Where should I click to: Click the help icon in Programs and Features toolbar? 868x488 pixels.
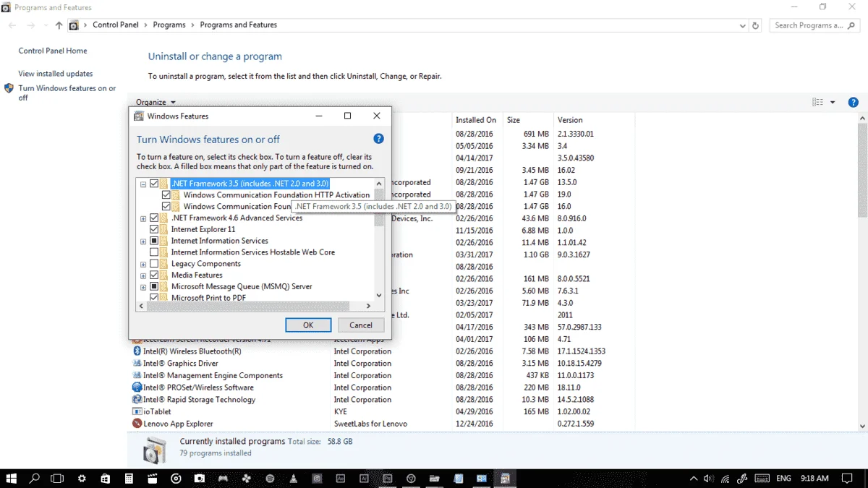(854, 102)
